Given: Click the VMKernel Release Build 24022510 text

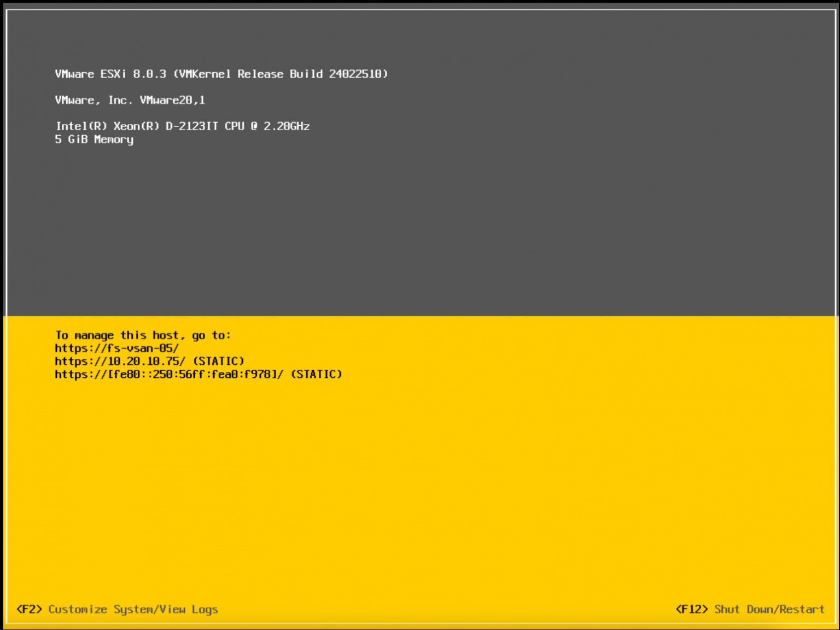Looking at the screenshot, I should 279,74.
